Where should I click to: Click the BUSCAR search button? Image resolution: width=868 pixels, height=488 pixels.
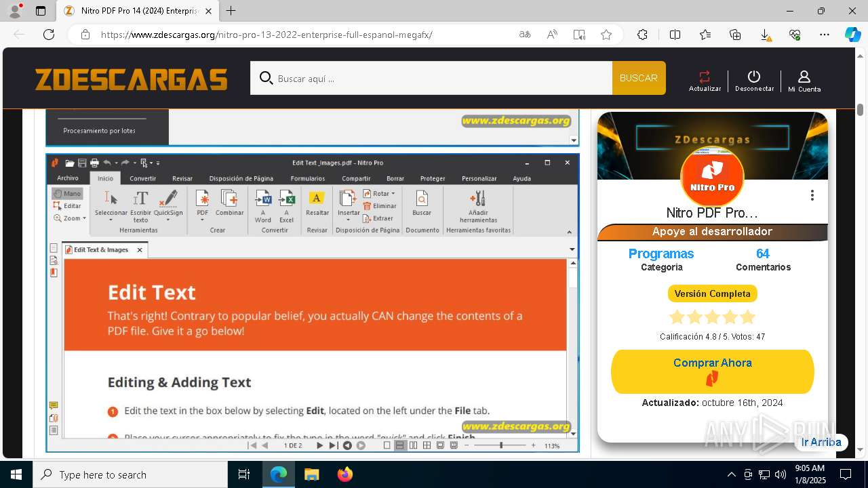coord(639,78)
